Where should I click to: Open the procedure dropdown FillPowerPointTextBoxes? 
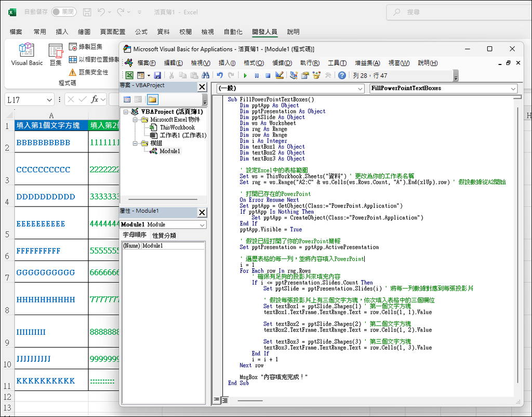(x=513, y=88)
